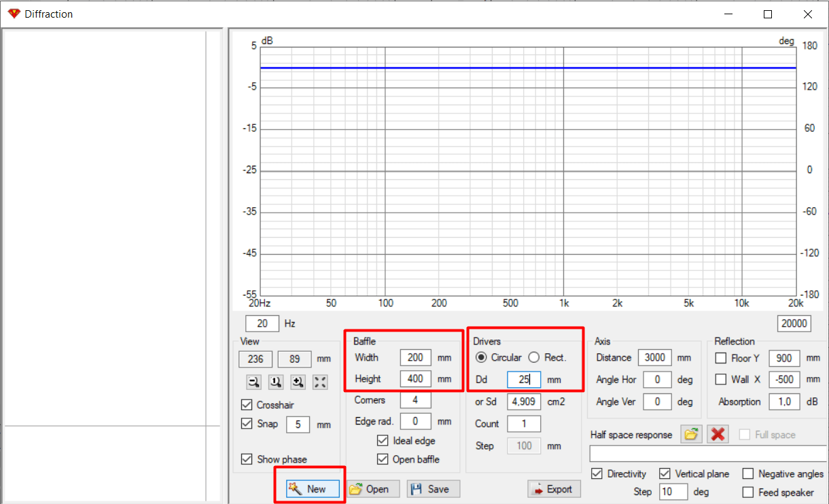This screenshot has height=504, width=829.
Task: Click the zoom out magnifier icon
Action: (x=253, y=382)
